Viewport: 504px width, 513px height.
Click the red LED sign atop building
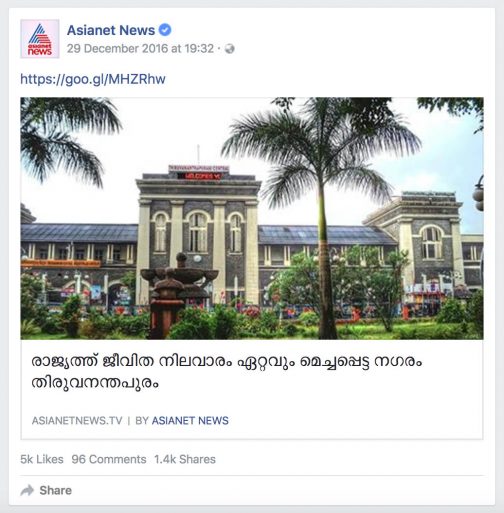click(199, 176)
